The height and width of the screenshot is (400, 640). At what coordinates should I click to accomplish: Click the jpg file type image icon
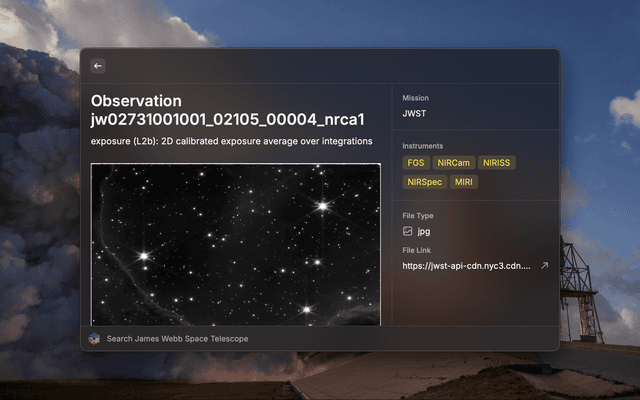click(408, 231)
